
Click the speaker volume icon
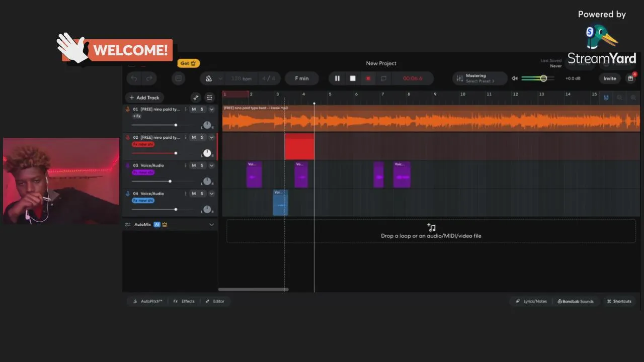pos(514,78)
